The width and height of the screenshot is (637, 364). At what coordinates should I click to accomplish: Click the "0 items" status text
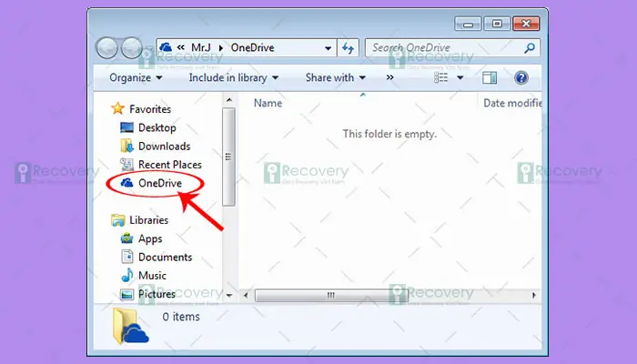[x=181, y=317]
